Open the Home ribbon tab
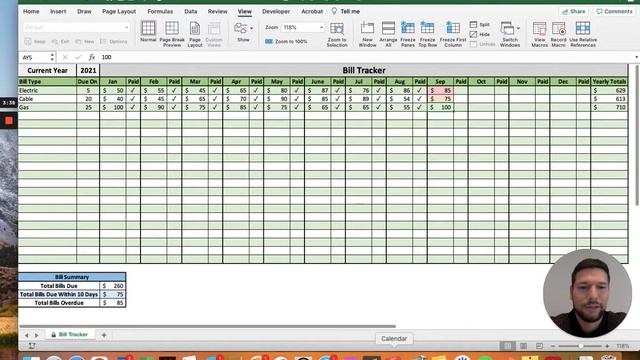 [x=31, y=11]
